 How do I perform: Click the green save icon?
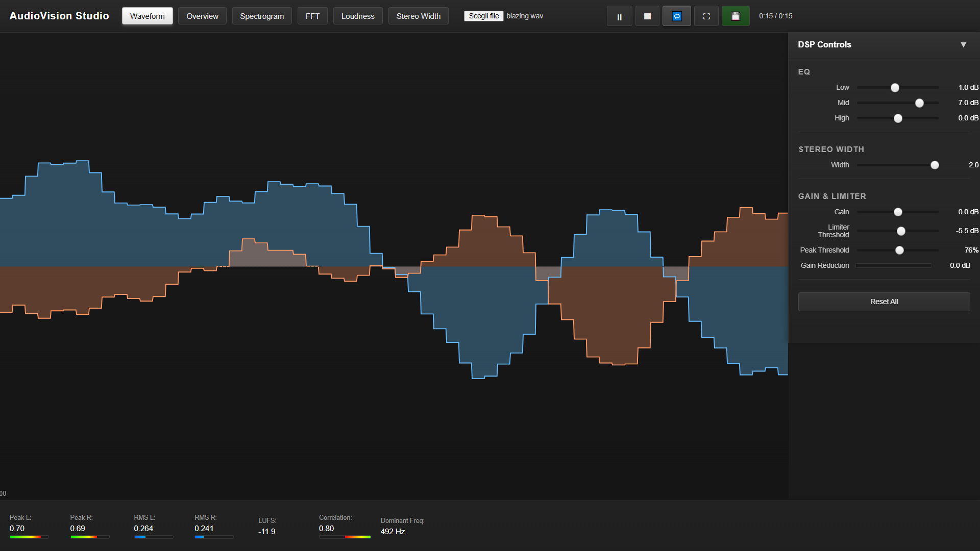tap(735, 16)
